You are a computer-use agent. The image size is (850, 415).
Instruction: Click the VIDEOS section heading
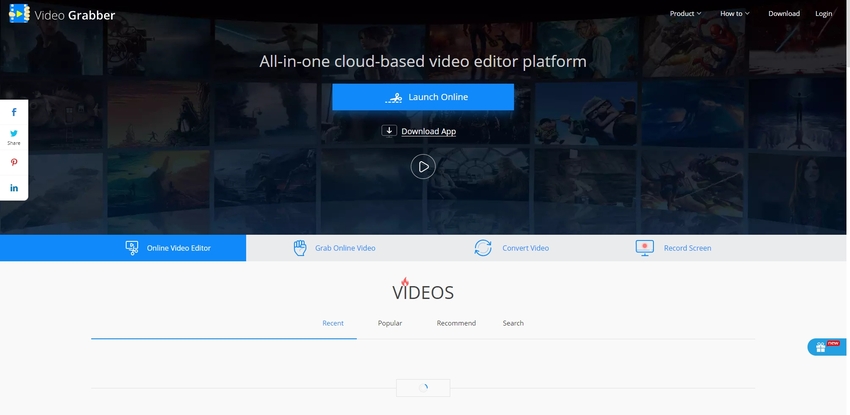click(423, 291)
